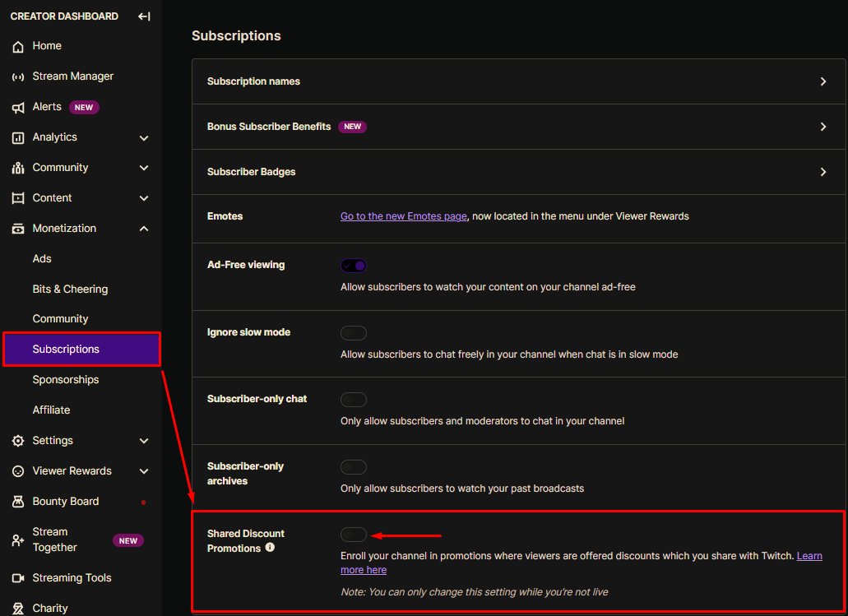Image resolution: width=848 pixels, height=616 pixels.
Task: Click the Stream Together people icon
Action: 18,540
